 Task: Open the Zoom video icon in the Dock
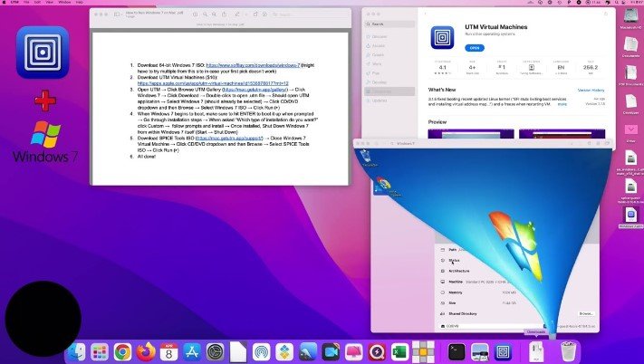click(331, 352)
